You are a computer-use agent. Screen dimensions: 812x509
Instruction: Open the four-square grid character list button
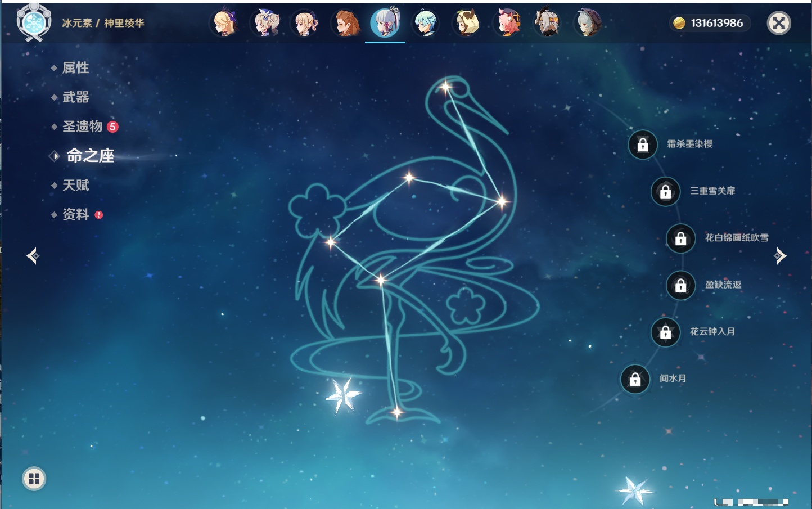point(34,479)
